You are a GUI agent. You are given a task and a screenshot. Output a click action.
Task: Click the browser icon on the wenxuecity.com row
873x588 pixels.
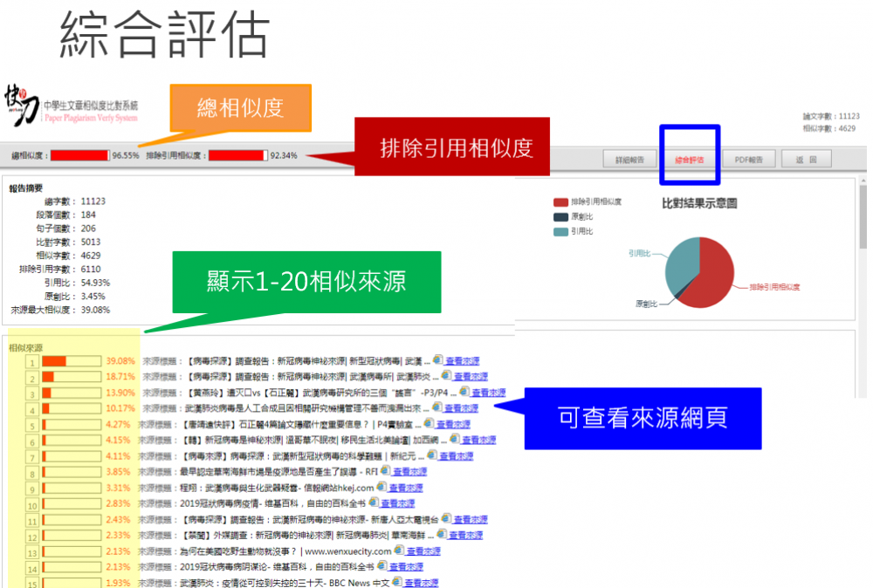click(x=399, y=550)
